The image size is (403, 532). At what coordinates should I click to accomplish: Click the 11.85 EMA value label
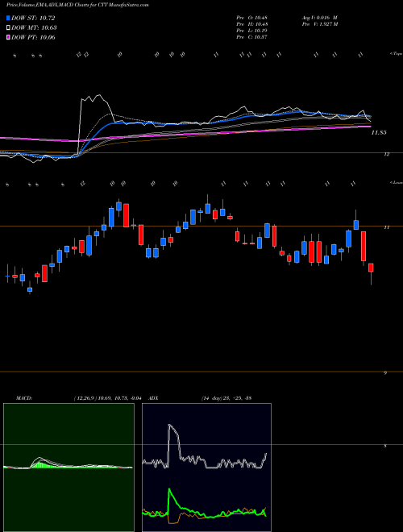tap(379, 133)
